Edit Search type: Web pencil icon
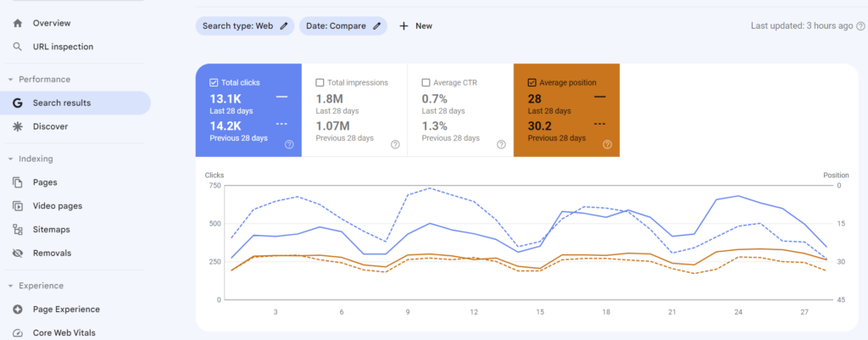The width and height of the screenshot is (868, 340). pyautogui.click(x=284, y=25)
